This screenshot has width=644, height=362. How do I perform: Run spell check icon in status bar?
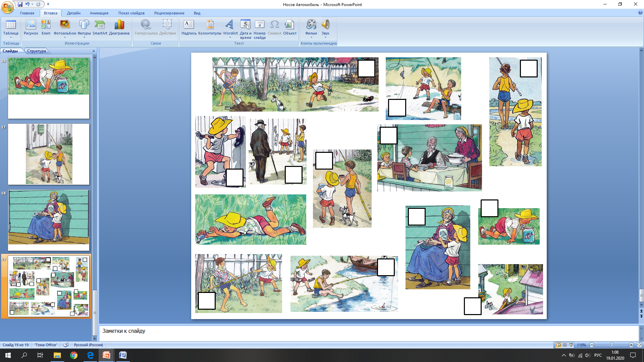pyautogui.click(x=66, y=345)
